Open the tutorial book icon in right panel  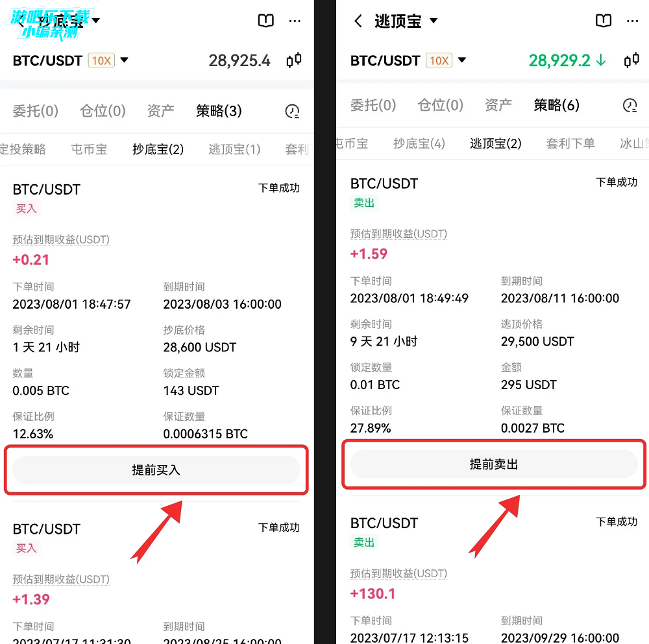coord(603,20)
